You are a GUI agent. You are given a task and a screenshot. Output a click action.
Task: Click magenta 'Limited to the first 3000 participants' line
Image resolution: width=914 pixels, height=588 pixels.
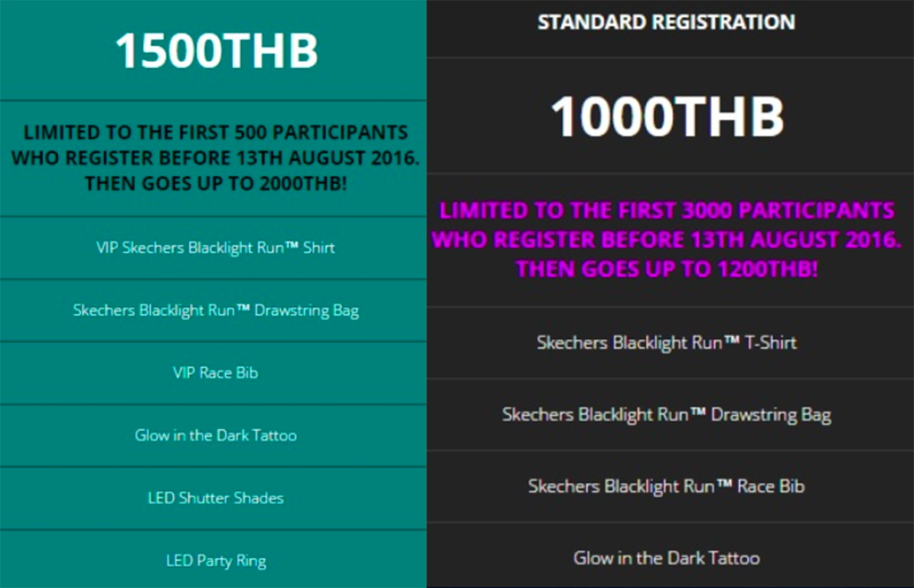[666, 211]
